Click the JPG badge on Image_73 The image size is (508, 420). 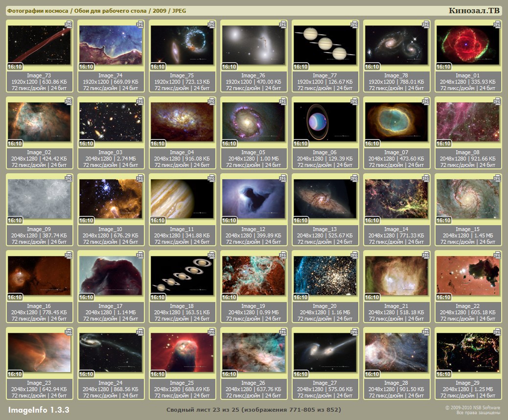click(69, 24)
